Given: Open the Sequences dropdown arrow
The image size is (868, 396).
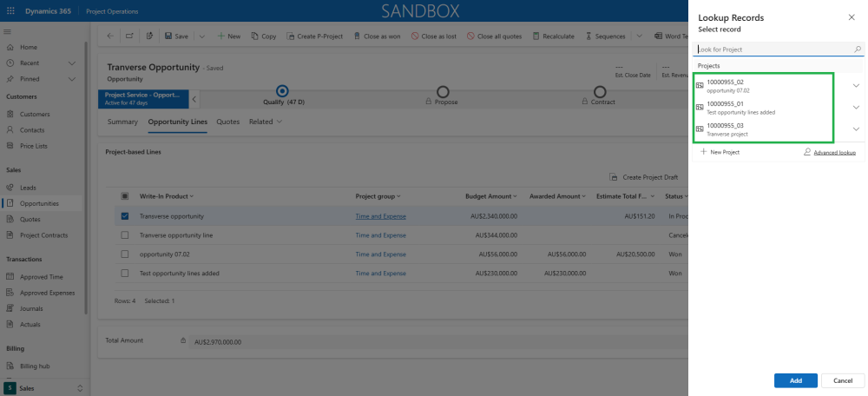Looking at the screenshot, I should [x=639, y=36].
